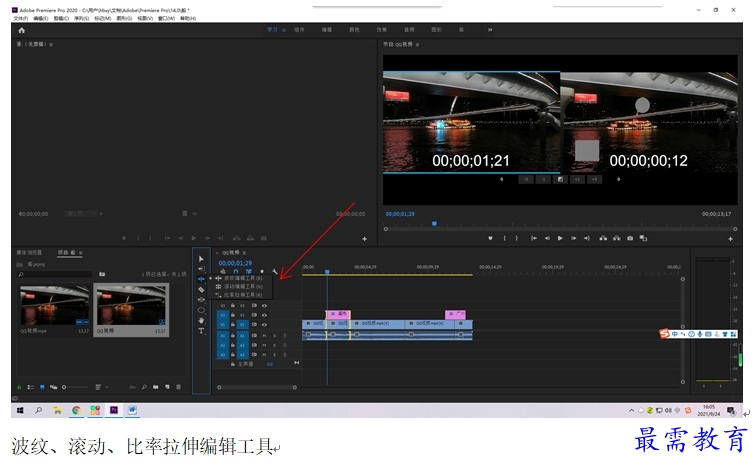
Task: Expand workspace overflow chevrons
Action: [x=490, y=30]
